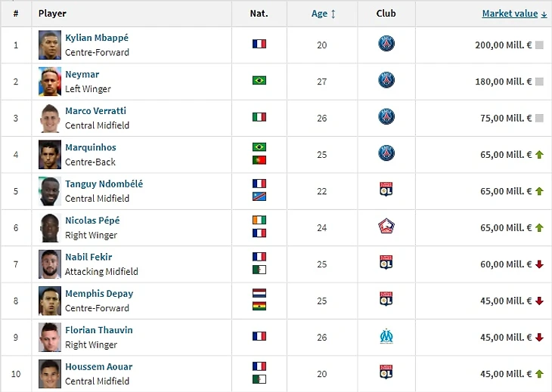Click the green up arrow in Marquinhos's row
The height and width of the screenshot is (392, 552).
click(540, 155)
